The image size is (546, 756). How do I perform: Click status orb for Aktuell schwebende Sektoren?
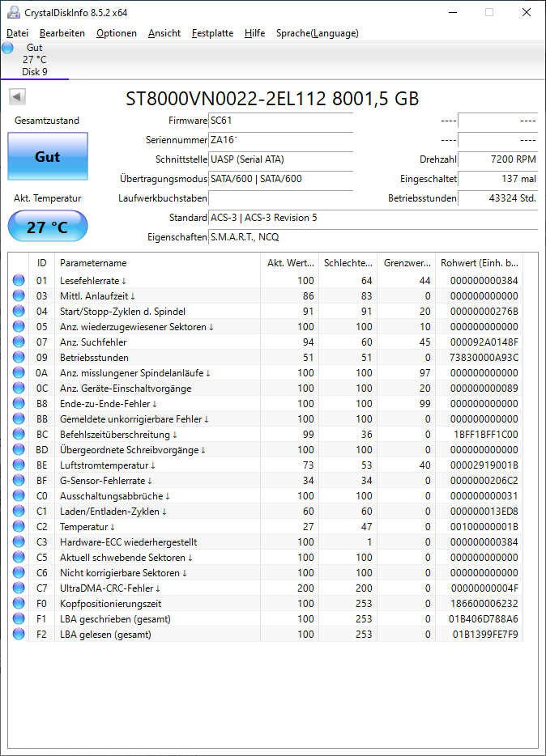click(x=19, y=558)
